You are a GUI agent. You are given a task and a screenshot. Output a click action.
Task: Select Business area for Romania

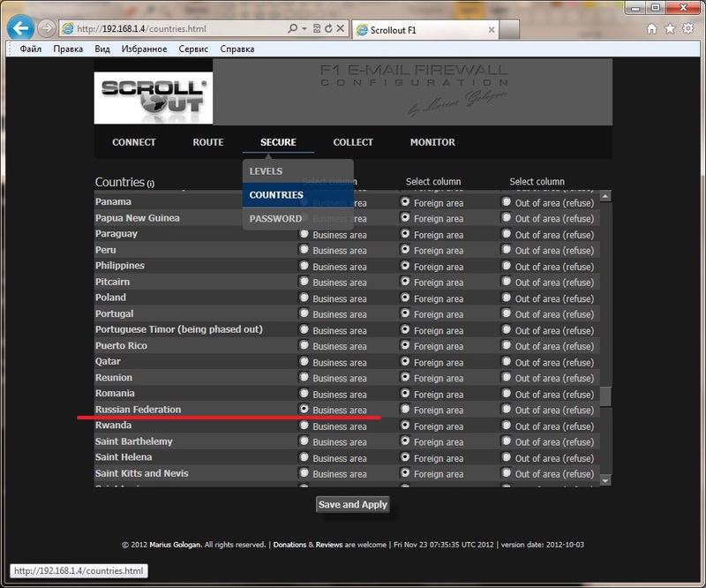304,394
